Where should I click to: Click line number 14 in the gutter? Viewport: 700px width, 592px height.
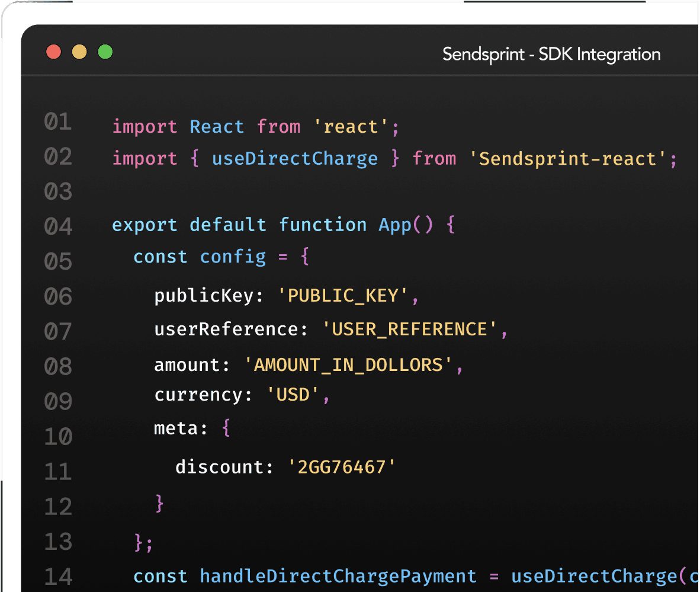58,576
